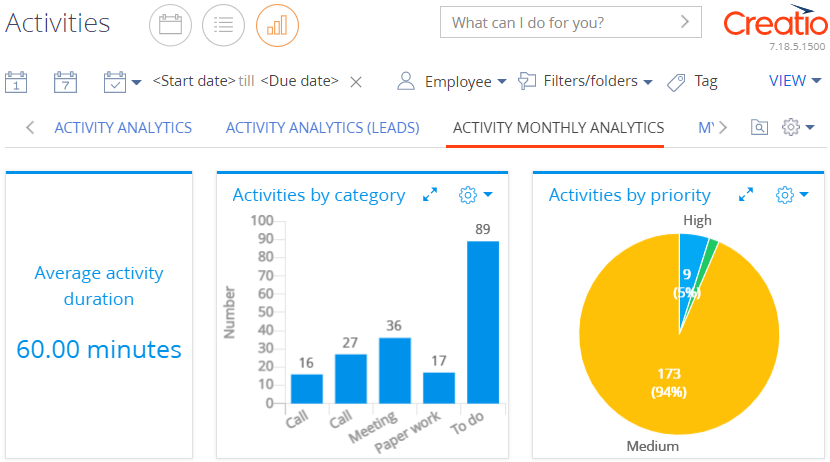
Task: Switch to Activity Analytics (Leads) tab
Action: pyautogui.click(x=322, y=128)
